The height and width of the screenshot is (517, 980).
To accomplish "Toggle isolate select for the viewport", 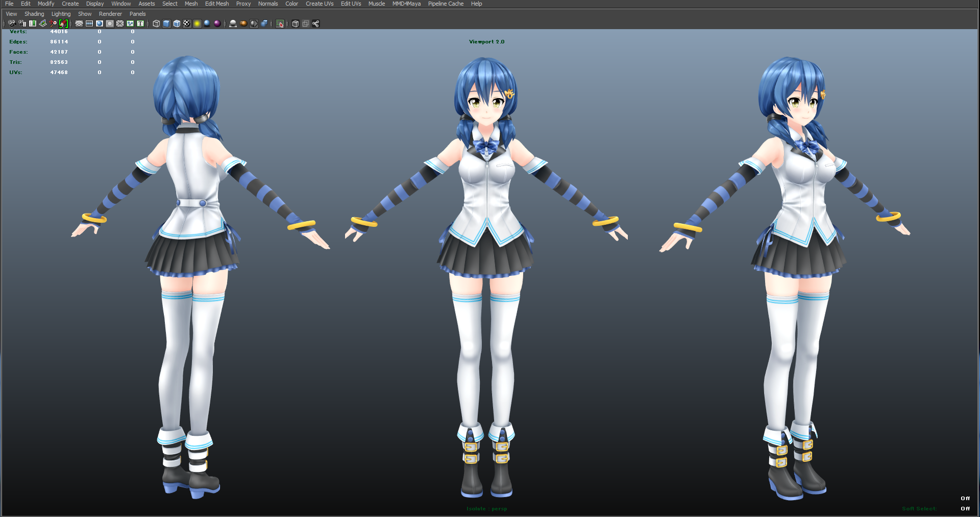I will tap(280, 24).
